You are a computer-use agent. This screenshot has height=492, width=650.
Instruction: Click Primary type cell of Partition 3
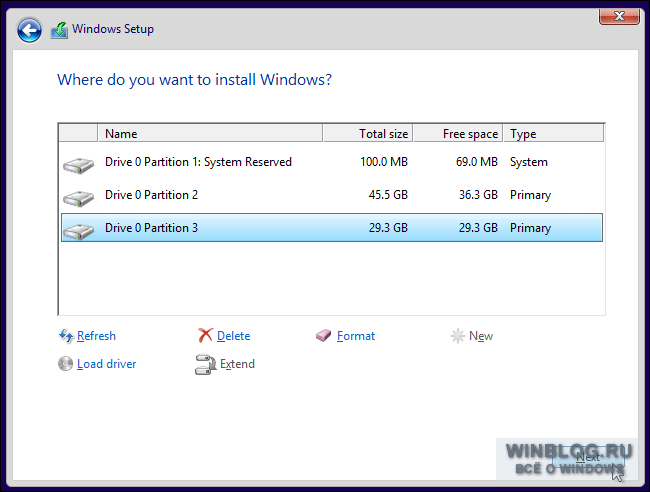pos(530,228)
